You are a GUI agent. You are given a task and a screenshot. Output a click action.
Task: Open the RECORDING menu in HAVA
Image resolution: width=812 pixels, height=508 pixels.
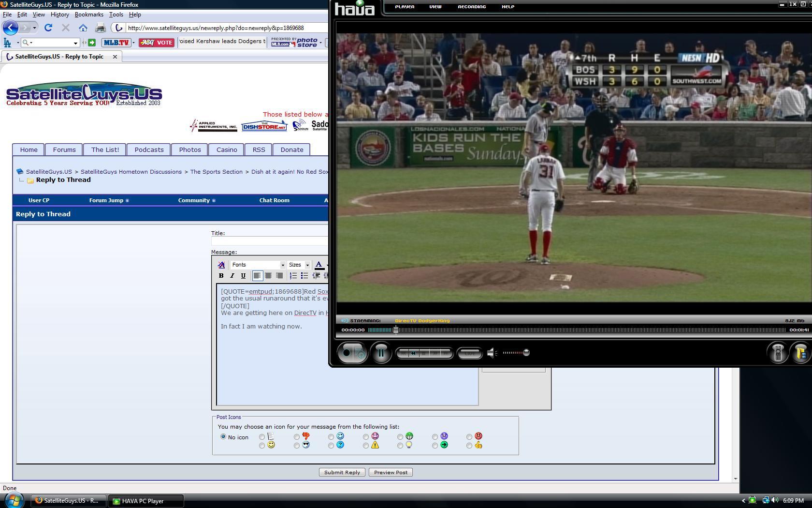(x=472, y=7)
